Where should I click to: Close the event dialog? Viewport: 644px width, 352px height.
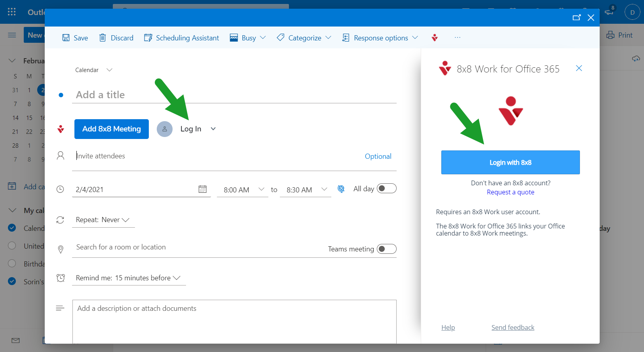point(591,17)
